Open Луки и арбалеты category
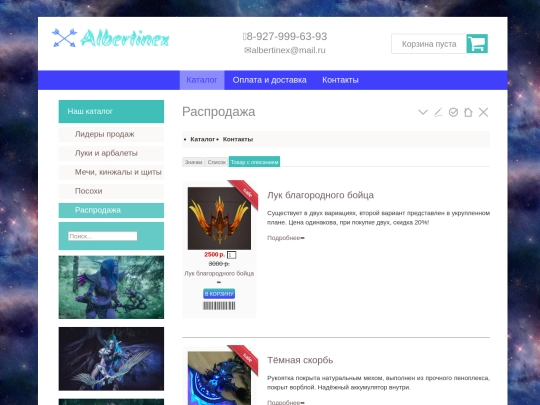Screen dimensions: 540x405 (111, 153)
